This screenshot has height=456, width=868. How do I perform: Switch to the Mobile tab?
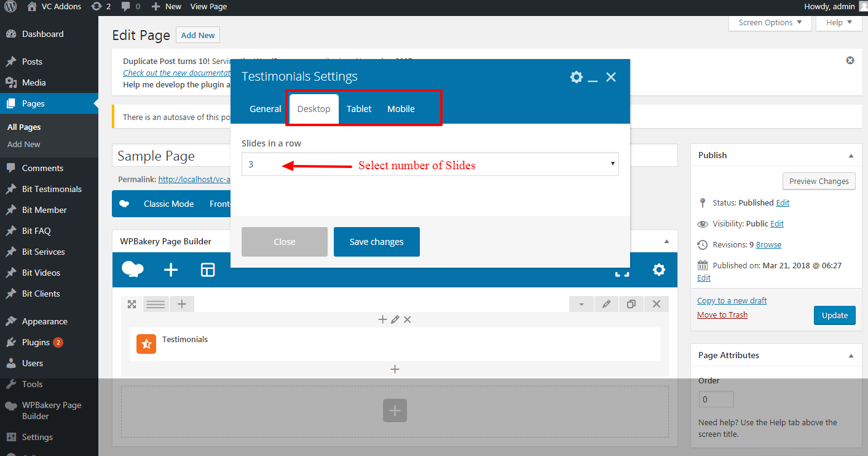401,109
